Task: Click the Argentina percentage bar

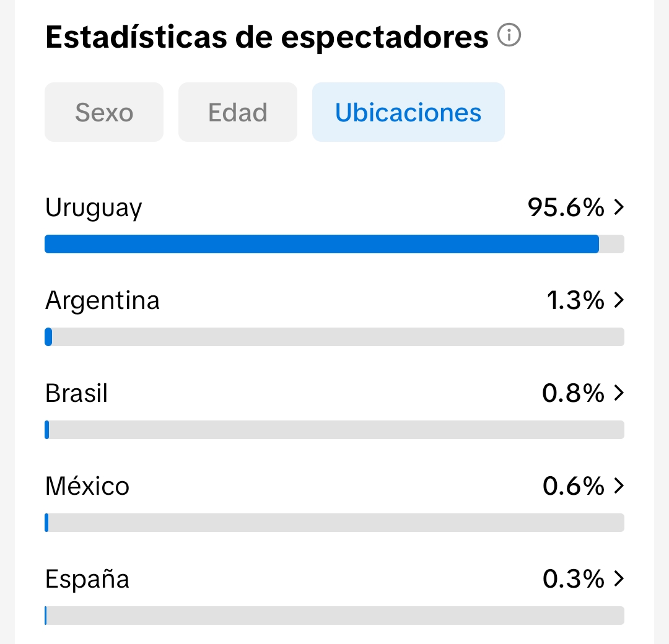Action: pyautogui.click(x=334, y=337)
